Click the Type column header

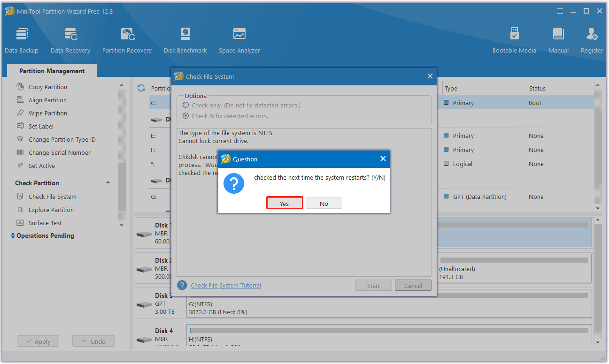485,88
